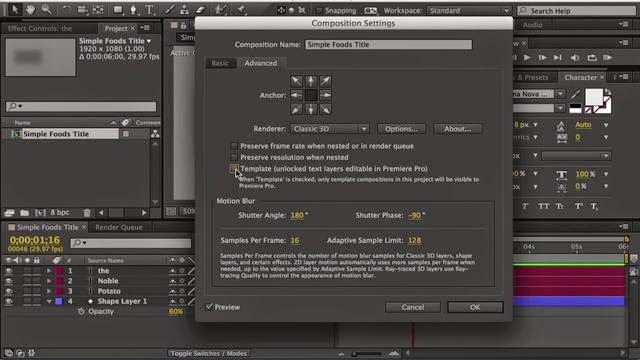Expand the Noble layer properties
The image size is (640, 360).
pyautogui.click(x=49, y=281)
